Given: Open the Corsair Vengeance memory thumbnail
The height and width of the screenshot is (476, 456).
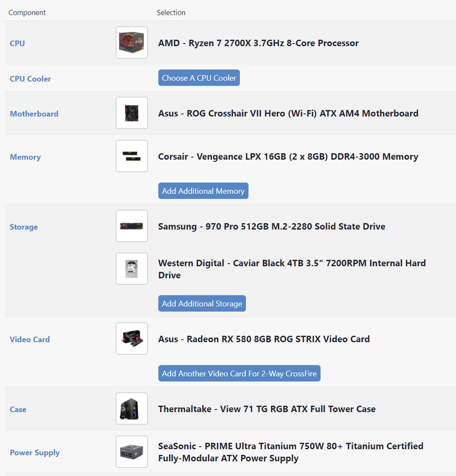Looking at the screenshot, I should coord(132,156).
